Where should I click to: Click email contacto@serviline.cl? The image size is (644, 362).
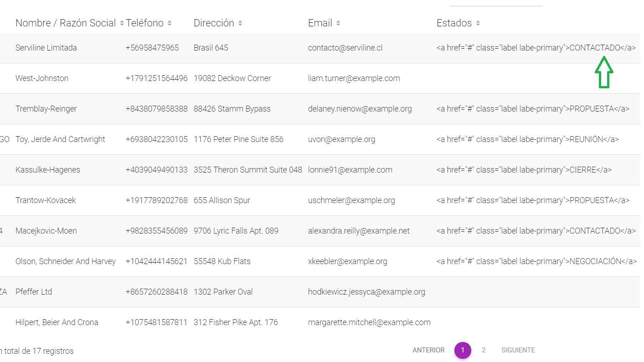[345, 48]
